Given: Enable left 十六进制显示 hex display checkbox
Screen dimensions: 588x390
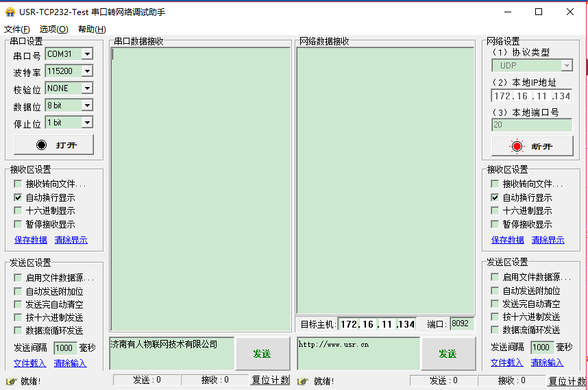Looking at the screenshot, I should tap(18, 211).
